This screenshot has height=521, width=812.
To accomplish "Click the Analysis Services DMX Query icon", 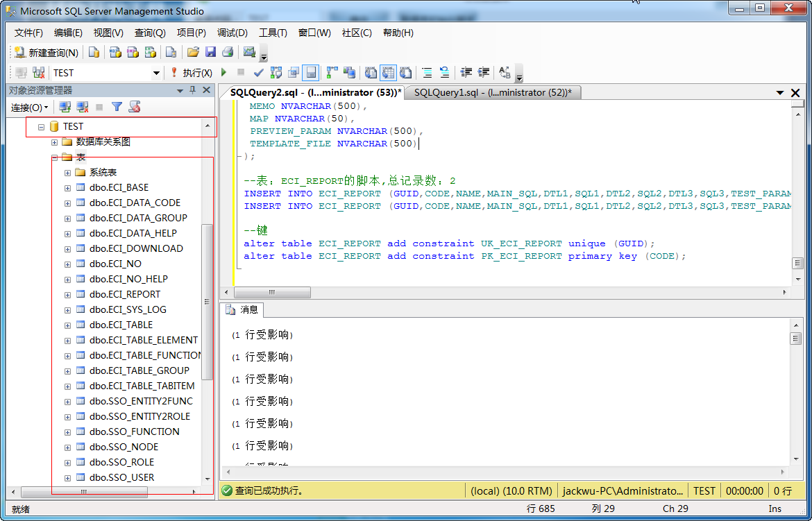I will click(133, 52).
